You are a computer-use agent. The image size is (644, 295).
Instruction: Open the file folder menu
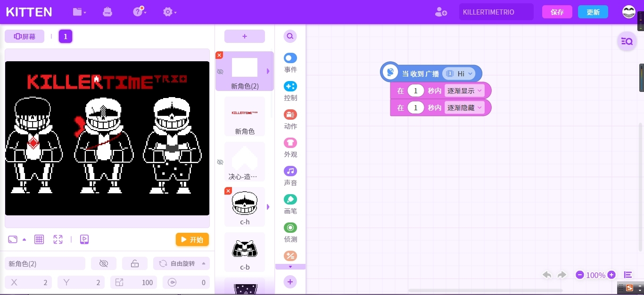tap(79, 12)
